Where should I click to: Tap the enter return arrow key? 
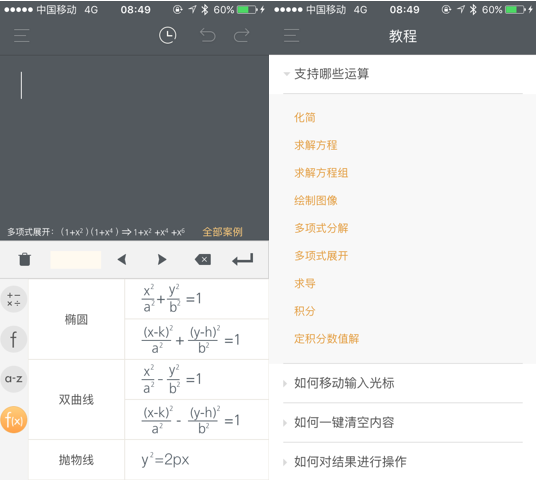pos(243,260)
